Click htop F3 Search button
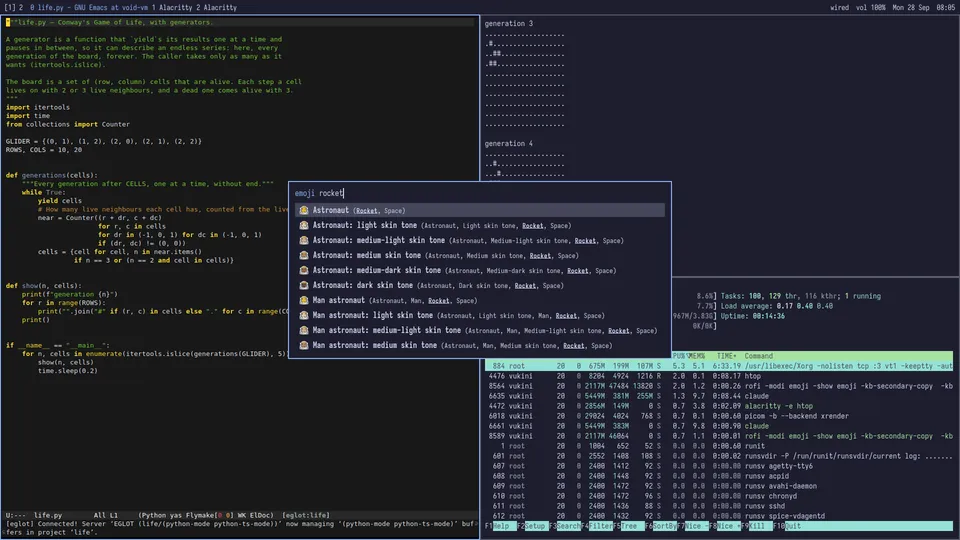 coord(563,526)
